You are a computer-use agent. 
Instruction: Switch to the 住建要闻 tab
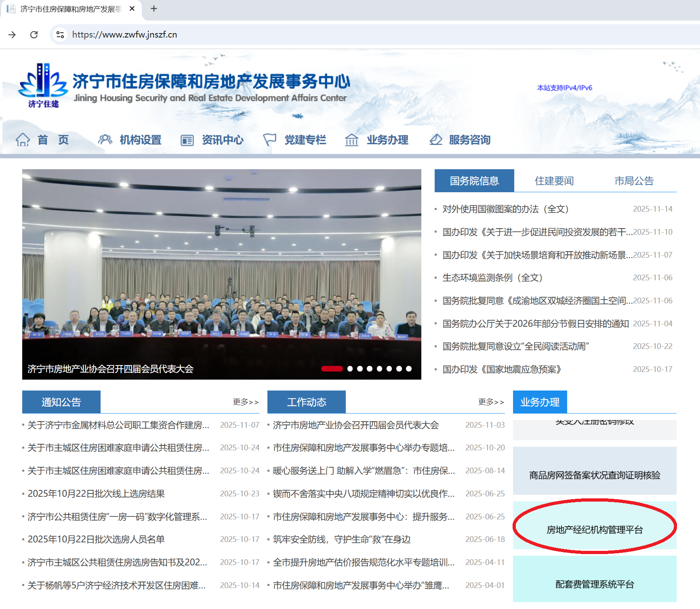(x=554, y=181)
